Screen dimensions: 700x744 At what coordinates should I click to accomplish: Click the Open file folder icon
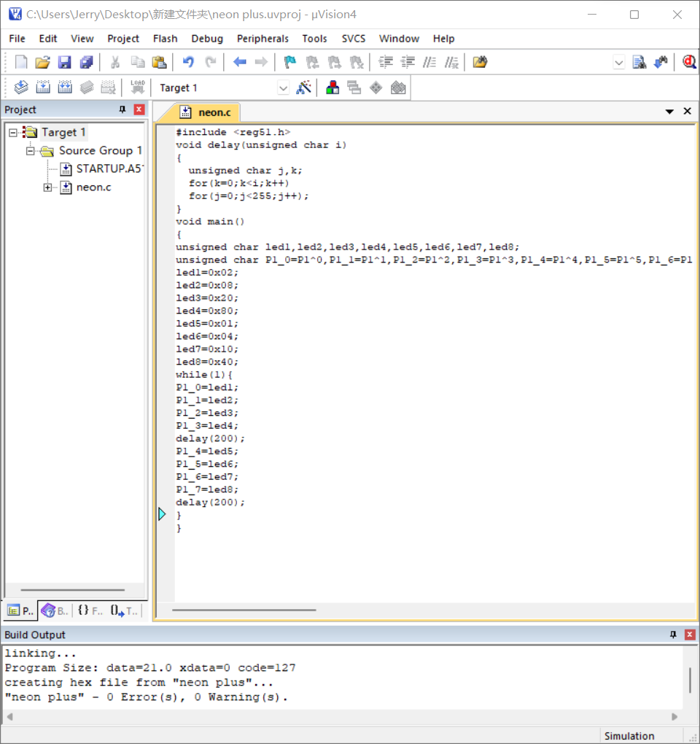(43, 63)
